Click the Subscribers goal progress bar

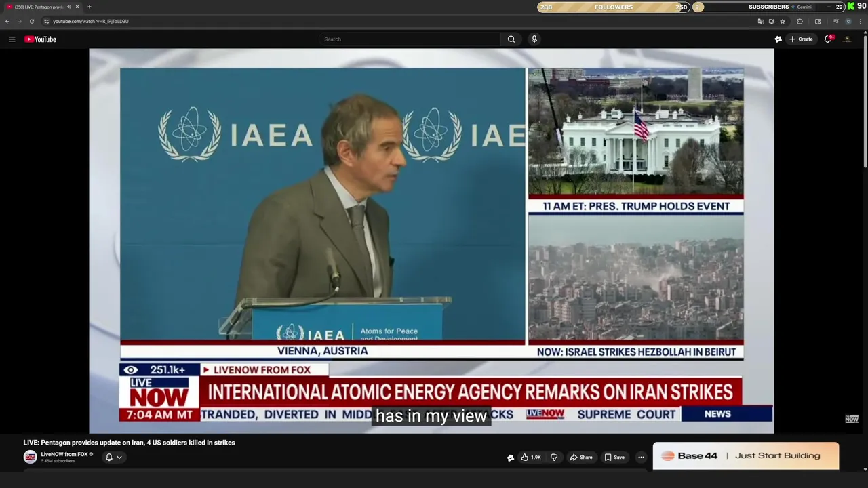(x=769, y=7)
